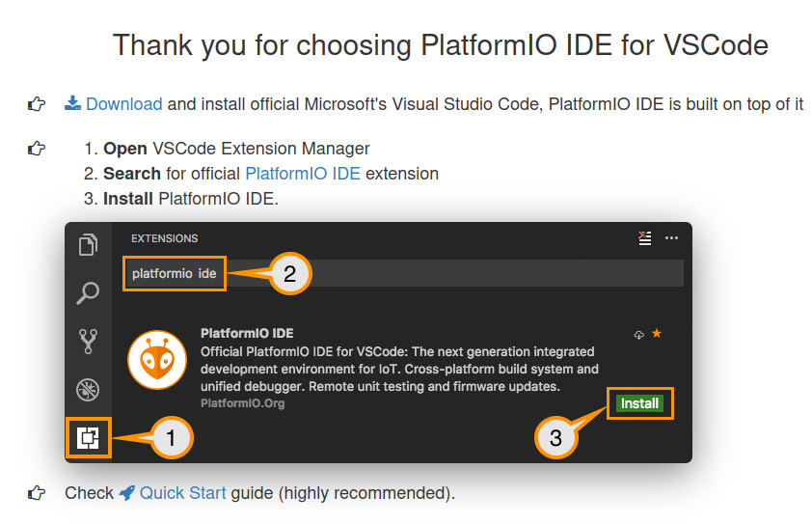Click the cloud download count icon

pyautogui.click(x=638, y=334)
